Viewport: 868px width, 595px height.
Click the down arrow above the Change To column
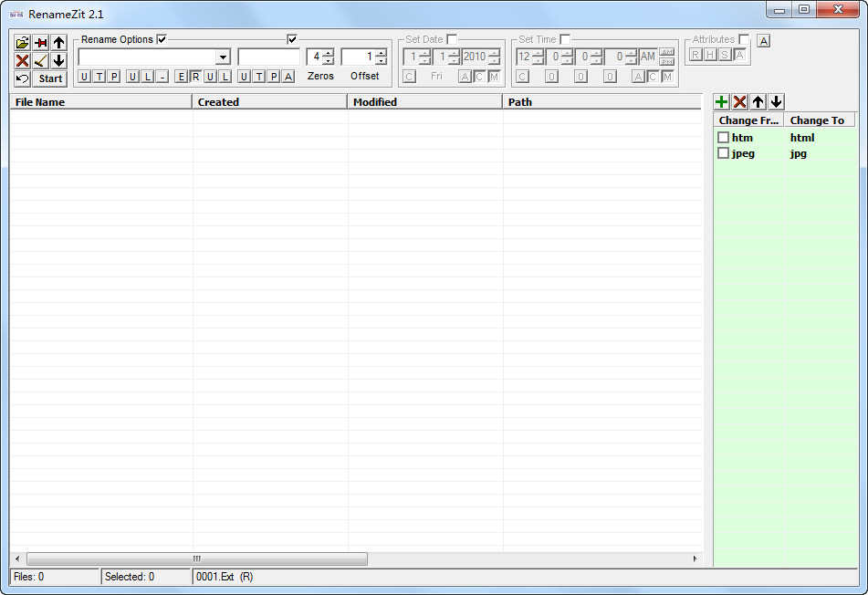point(776,101)
